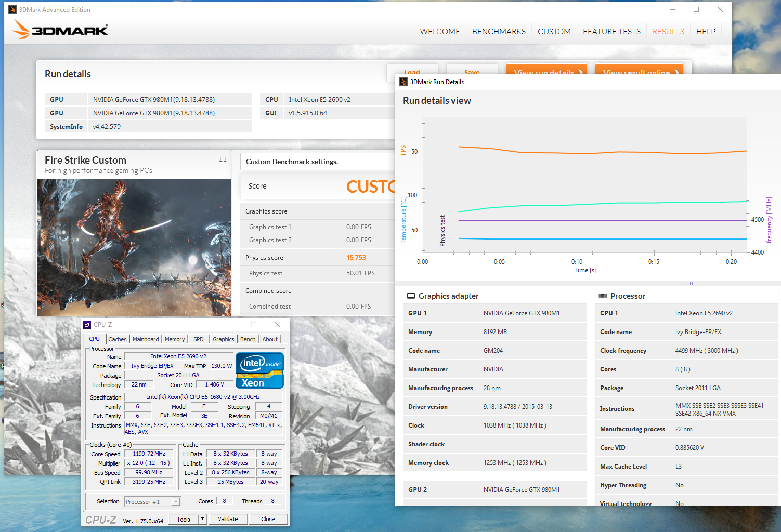Image resolution: width=781 pixels, height=532 pixels.
Task: Click the Validate button in CPU-Z
Action: coord(228,519)
